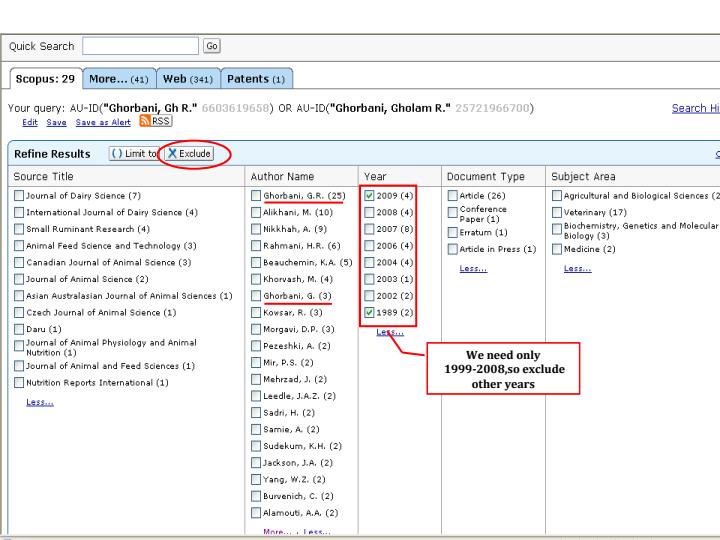Open the Patents (1) tab
Viewport: 720px width, 540px height.
(256, 79)
